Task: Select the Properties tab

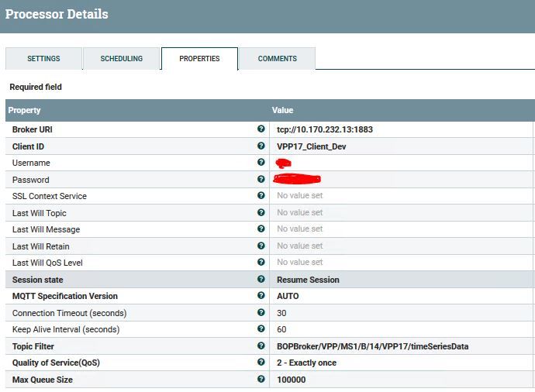Action: click(199, 59)
